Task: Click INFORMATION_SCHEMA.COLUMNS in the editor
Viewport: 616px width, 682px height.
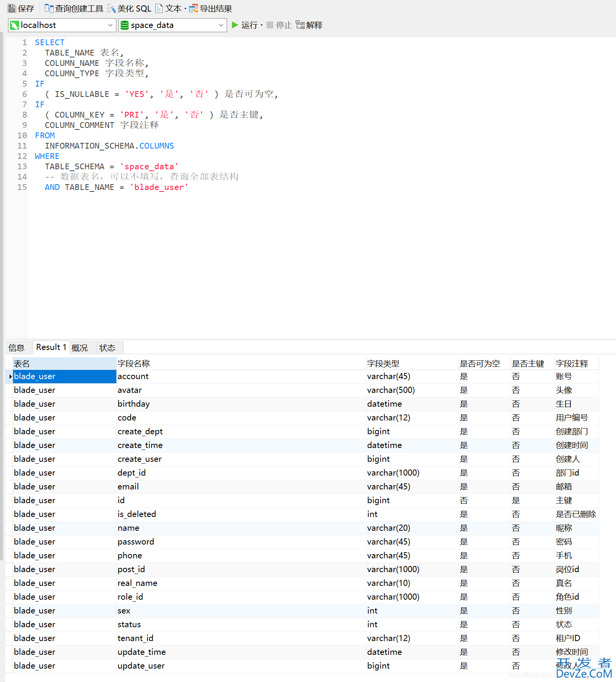Action: [109, 146]
